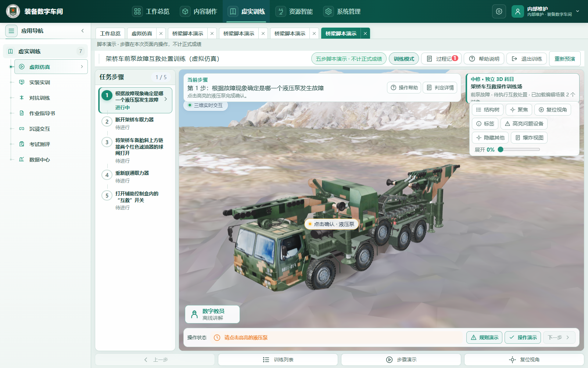Click the 点击确认·液压泵 hotspot label
The height and width of the screenshot is (368, 588).
[x=331, y=224]
